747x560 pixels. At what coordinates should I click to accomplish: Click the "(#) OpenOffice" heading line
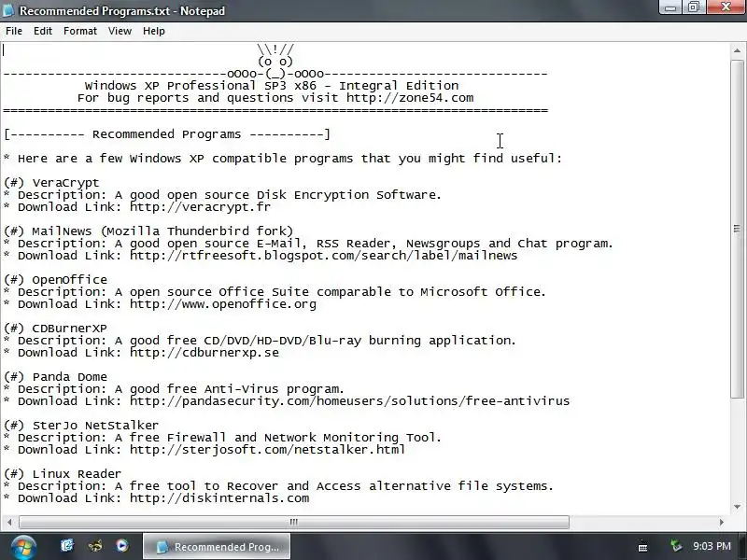[55, 280]
